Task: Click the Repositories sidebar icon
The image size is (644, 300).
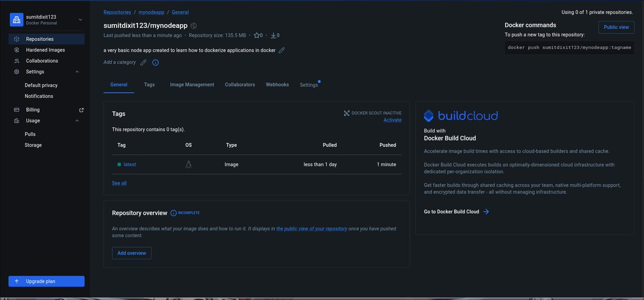Action: [x=17, y=39]
